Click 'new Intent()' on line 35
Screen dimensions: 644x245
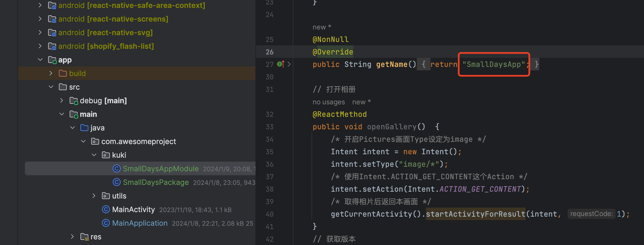click(430, 152)
